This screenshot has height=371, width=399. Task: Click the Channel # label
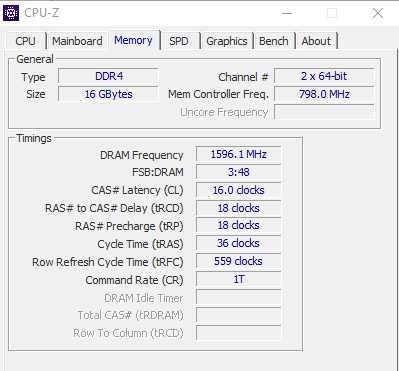click(x=243, y=77)
